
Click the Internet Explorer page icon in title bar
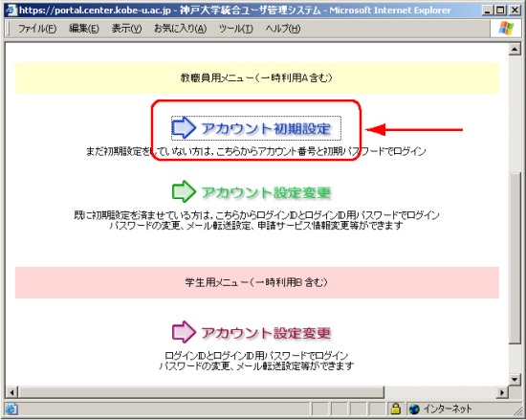(11, 11)
